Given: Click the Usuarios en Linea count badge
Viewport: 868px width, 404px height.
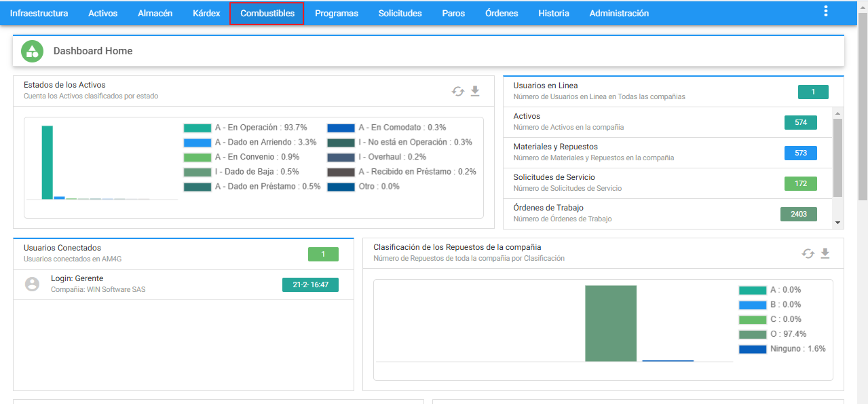Looking at the screenshot, I should (813, 92).
